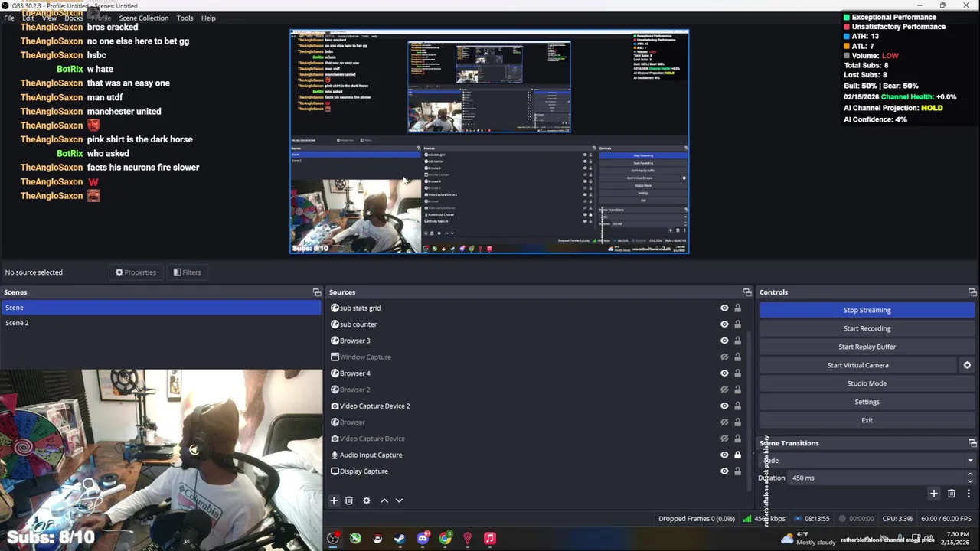980x551 pixels.
Task: Click the Duration 450 ms field
Action: pyautogui.click(x=875, y=478)
